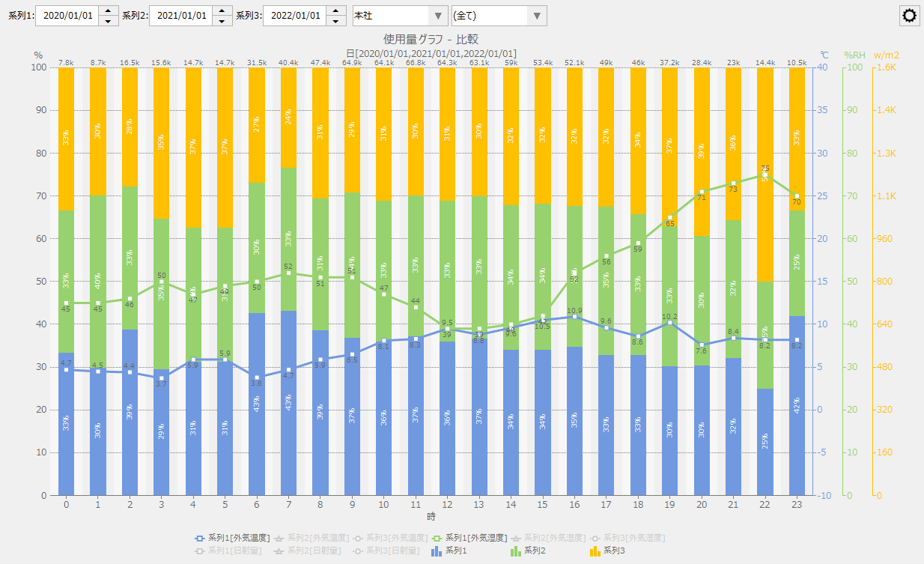Click 系列3 yellow bar legend icon

click(595, 551)
